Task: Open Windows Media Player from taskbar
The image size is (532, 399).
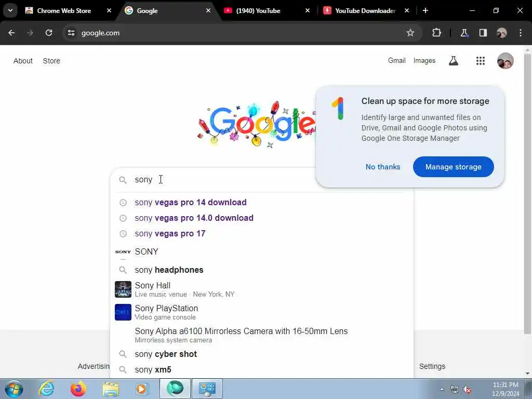Action: 142,389
